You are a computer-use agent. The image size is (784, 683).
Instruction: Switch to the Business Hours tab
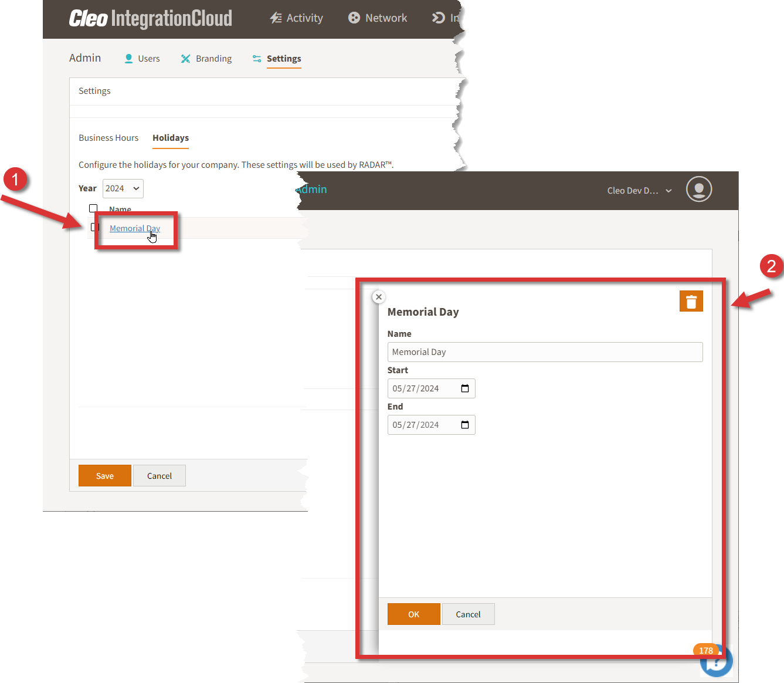tap(108, 138)
